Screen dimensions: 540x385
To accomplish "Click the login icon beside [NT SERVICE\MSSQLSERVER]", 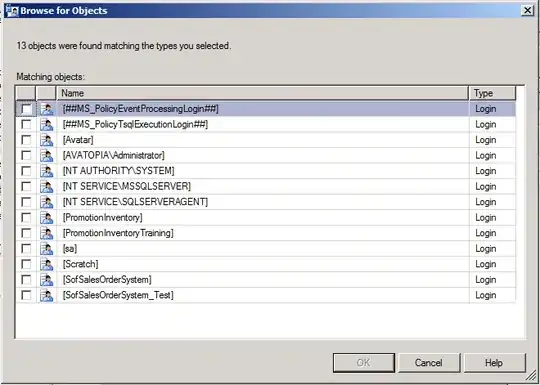I will click(46, 187).
